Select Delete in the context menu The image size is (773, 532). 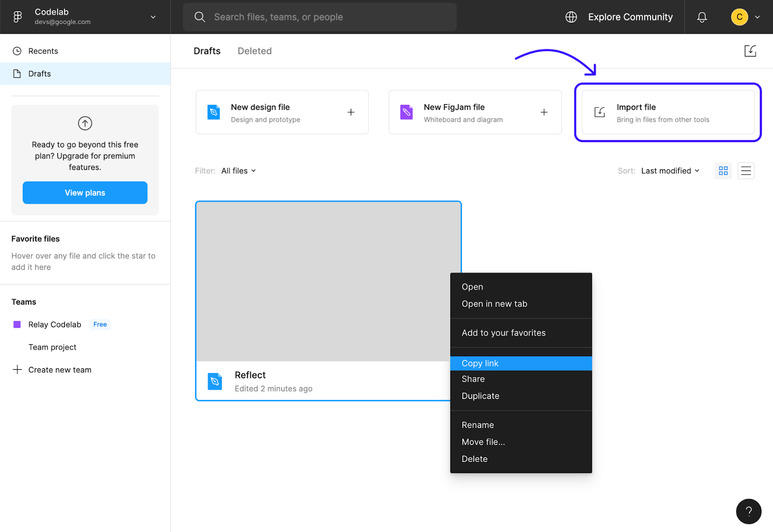pos(521,459)
